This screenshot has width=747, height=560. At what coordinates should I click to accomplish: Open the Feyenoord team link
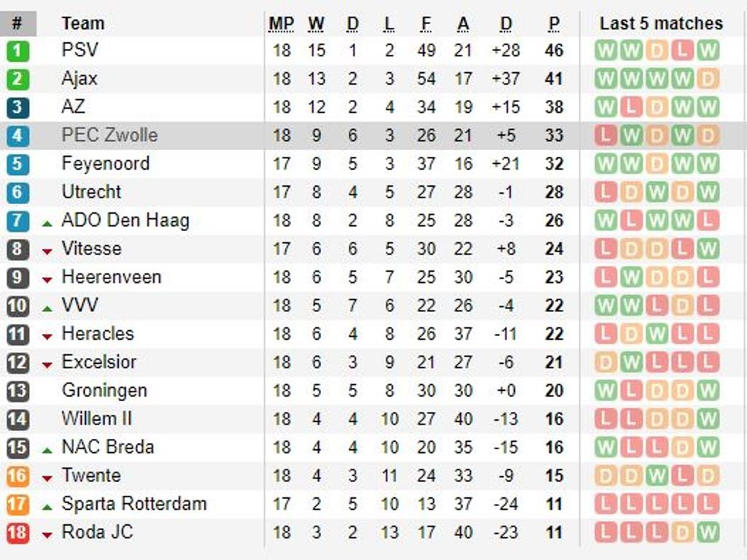pos(105,163)
